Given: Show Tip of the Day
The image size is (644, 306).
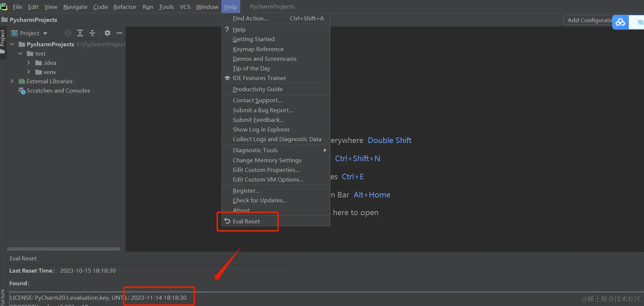Looking at the screenshot, I should [x=275, y=68].
